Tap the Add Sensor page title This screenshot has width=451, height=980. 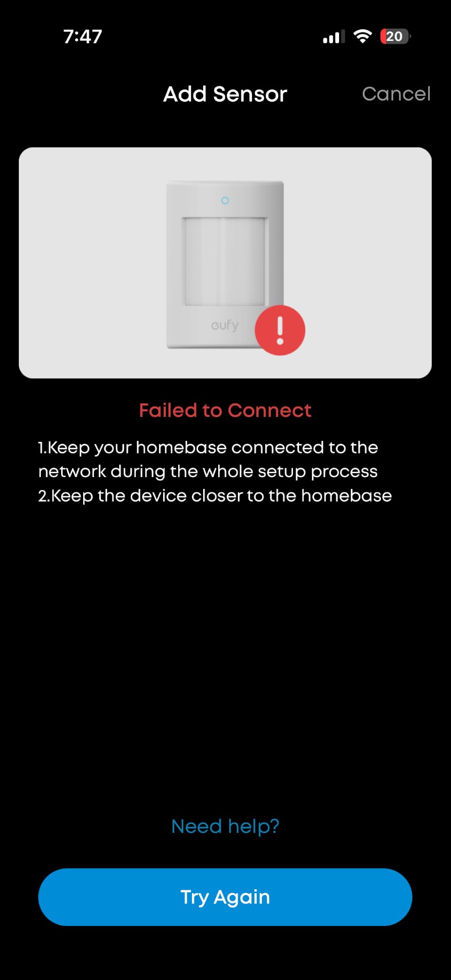point(225,94)
